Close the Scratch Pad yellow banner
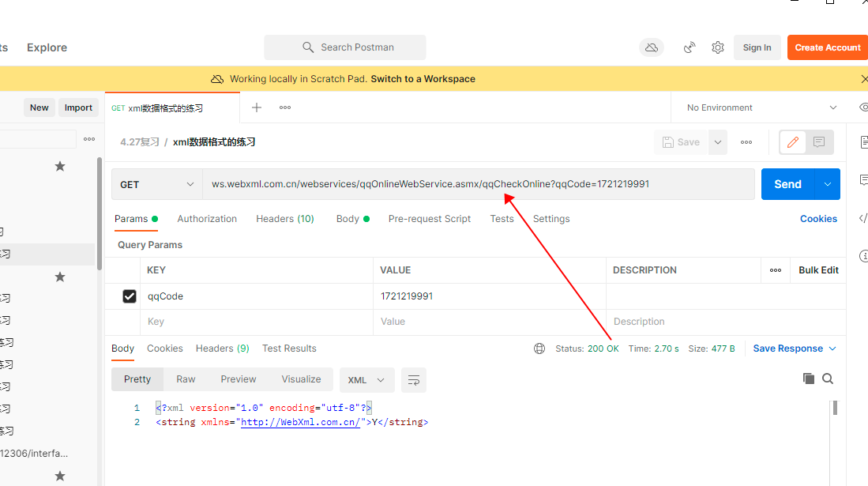 864,79
